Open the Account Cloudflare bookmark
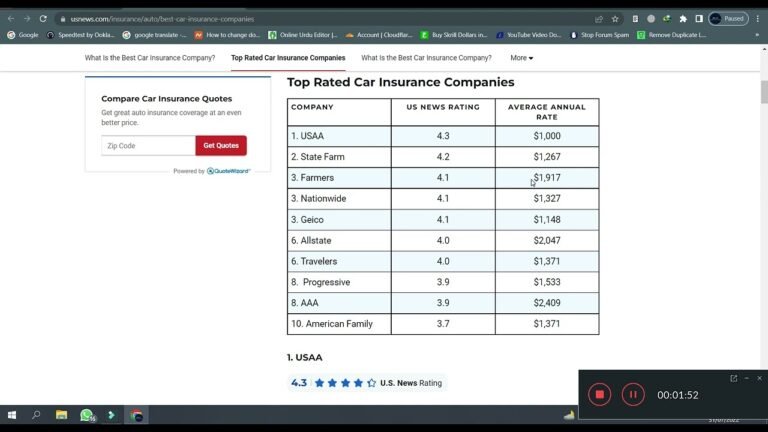The width and height of the screenshot is (768, 432). point(379,35)
